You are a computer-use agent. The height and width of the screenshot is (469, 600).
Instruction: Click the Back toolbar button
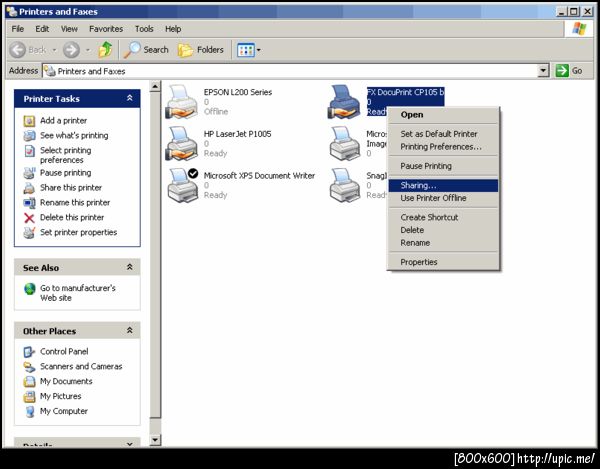click(x=28, y=50)
